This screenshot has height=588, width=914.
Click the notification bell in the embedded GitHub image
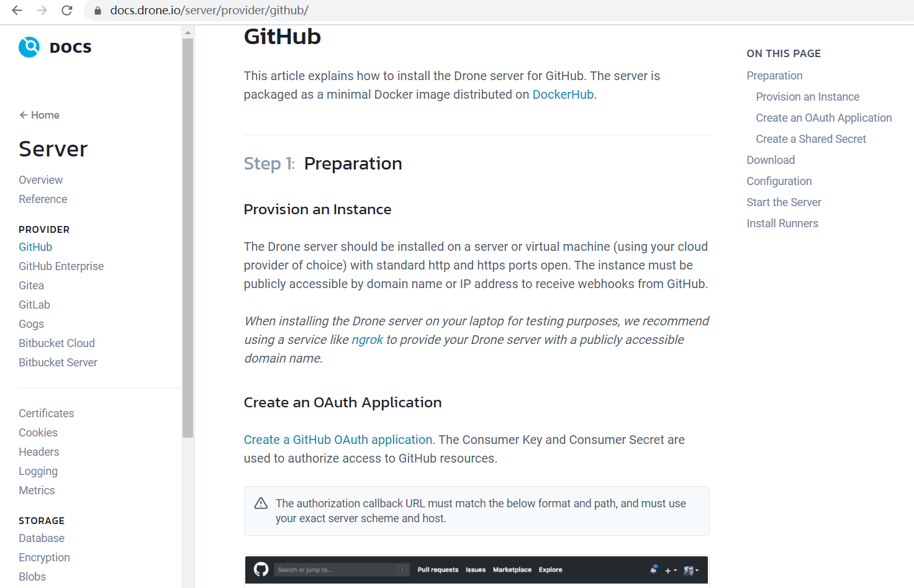(654, 569)
